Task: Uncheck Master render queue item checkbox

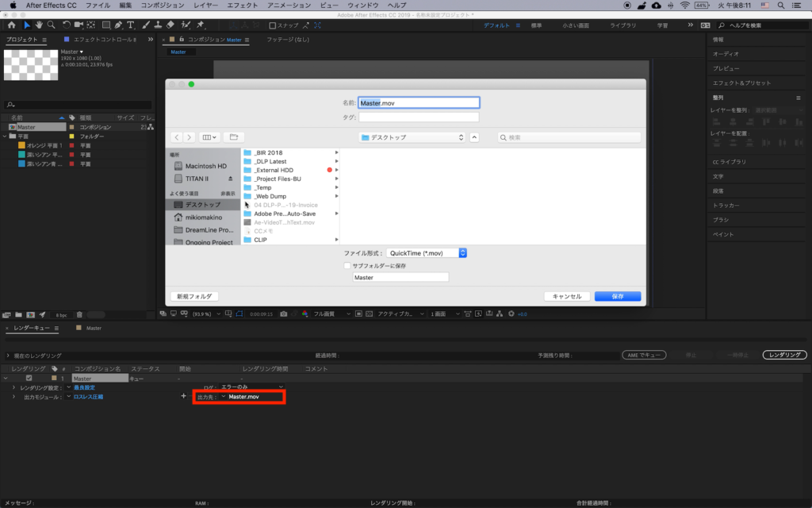Action: pyautogui.click(x=29, y=378)
